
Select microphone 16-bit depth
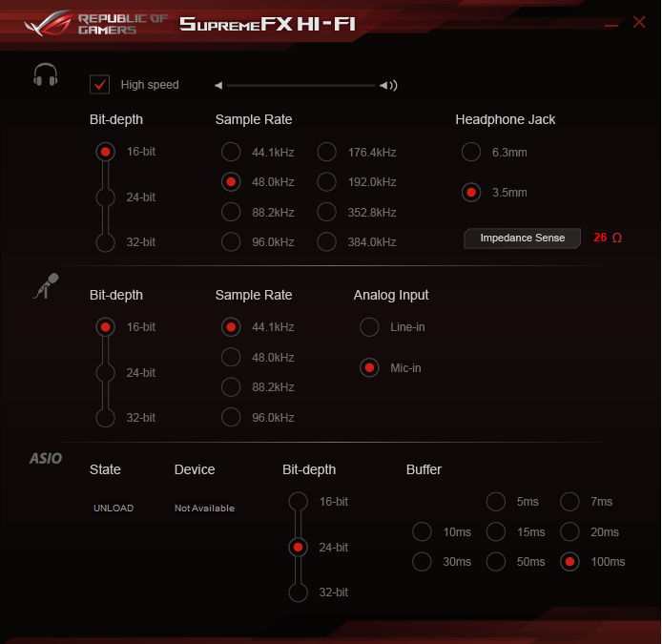click(105, 327)
